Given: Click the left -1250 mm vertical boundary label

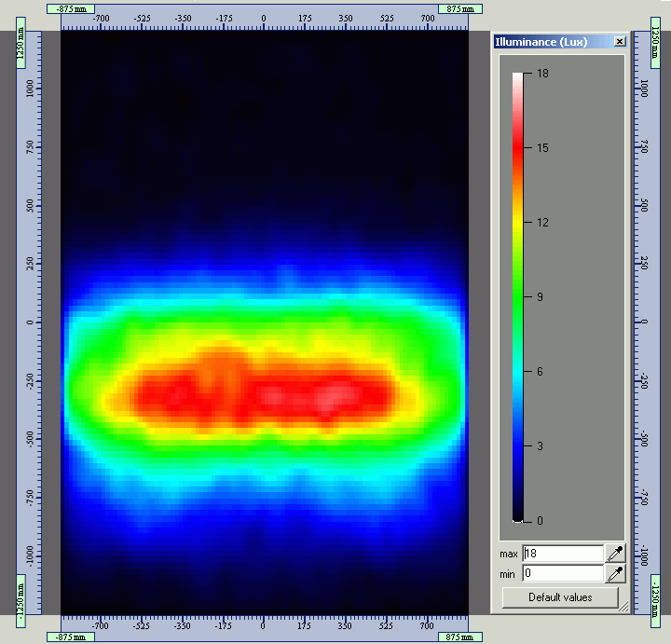Looking at the screenshot, I should [21, 601].
